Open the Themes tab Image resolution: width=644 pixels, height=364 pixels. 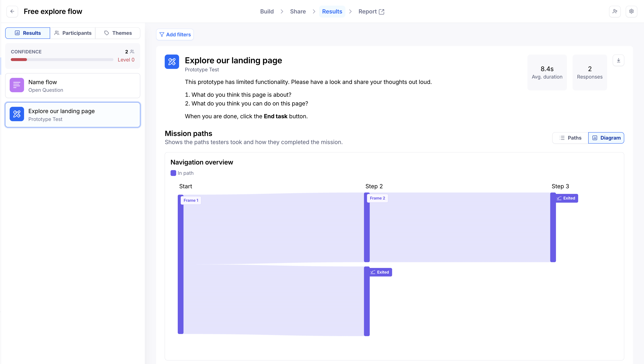[x=118, y=33]
